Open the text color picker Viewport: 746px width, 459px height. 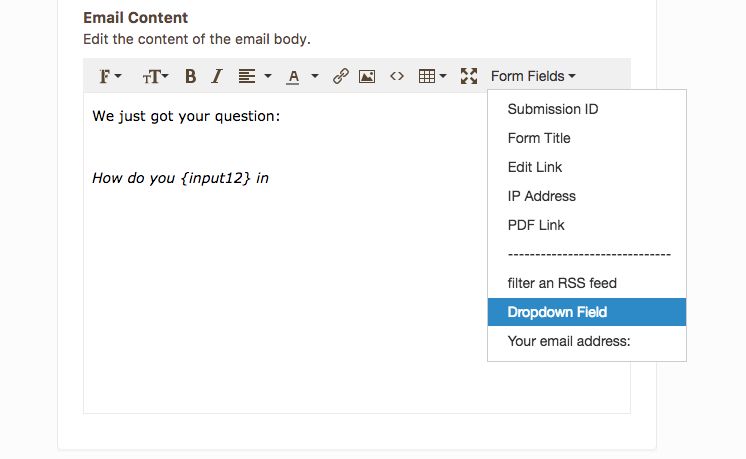pos(302,76)
